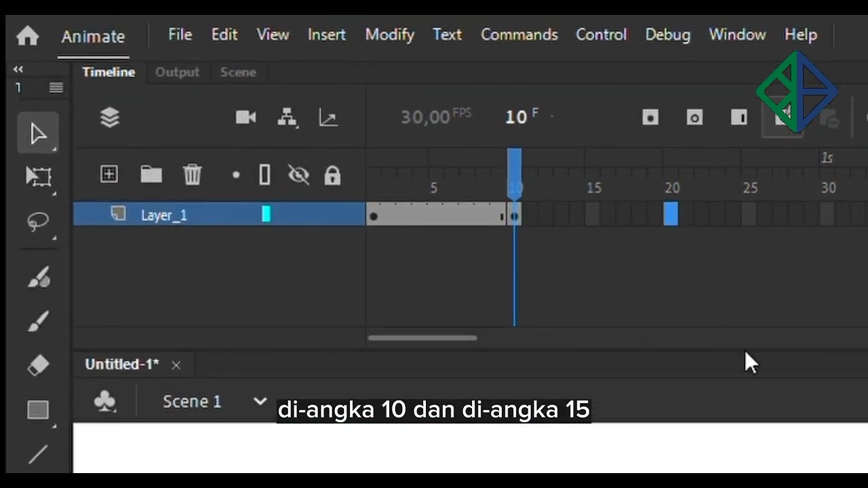Open the Help menu

click(801, 35)
